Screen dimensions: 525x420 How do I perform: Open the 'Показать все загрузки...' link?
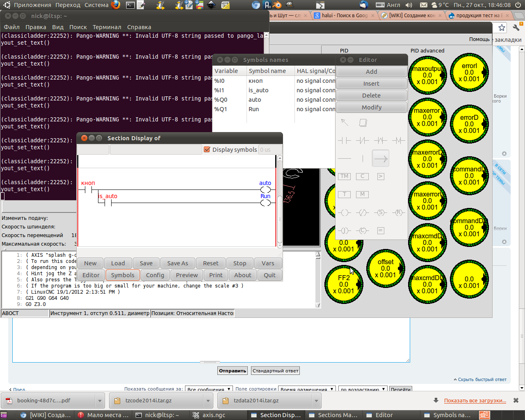tap(475, 401)
